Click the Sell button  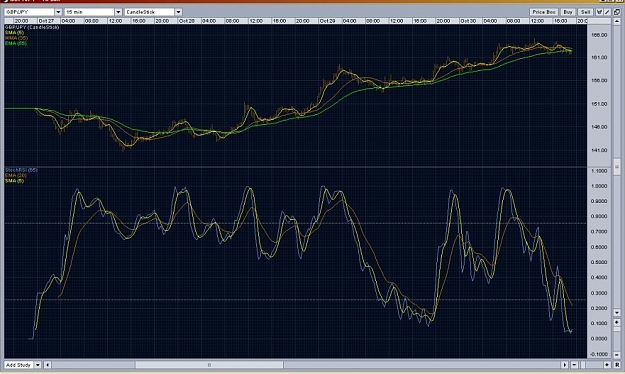pos(585,12)
